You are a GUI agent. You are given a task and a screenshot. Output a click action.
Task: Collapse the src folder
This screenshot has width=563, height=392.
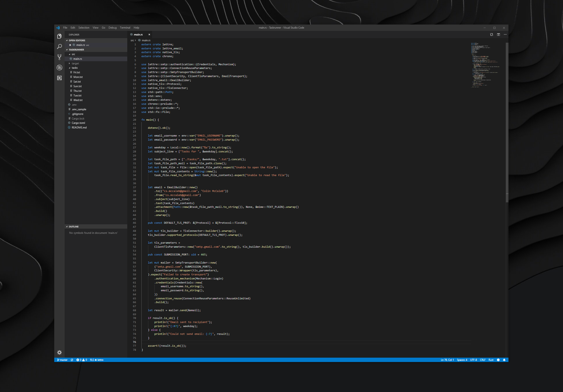96,54
